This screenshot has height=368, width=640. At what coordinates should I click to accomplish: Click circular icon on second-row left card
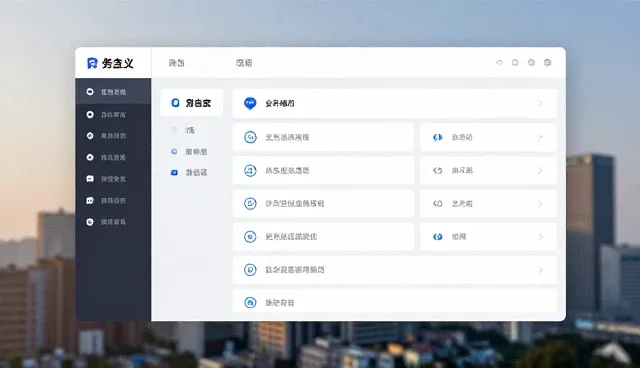click(250, 137)
